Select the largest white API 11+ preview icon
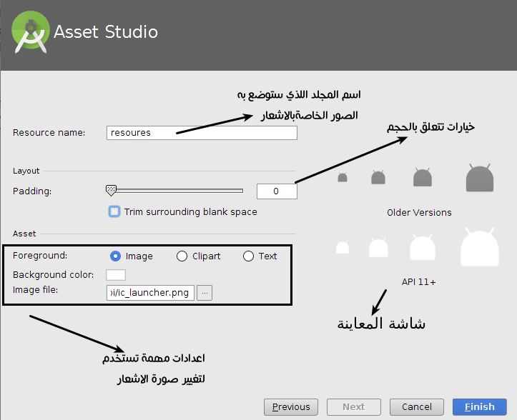 [480, 246]
